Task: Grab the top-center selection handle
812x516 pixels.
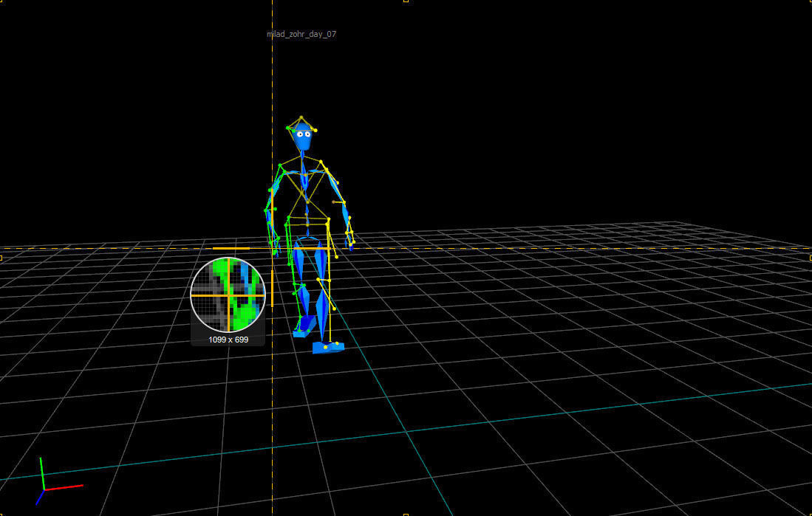Action: pyautogui.click(x=406, y=1)
